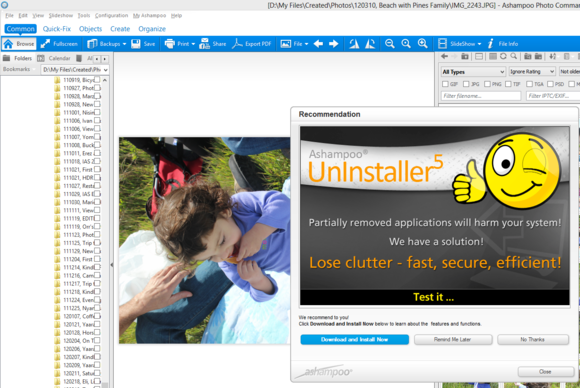Screen dimensions: 580x388
Task: Click the SlideShow filmstrip icon
Action: pos(442,44)
